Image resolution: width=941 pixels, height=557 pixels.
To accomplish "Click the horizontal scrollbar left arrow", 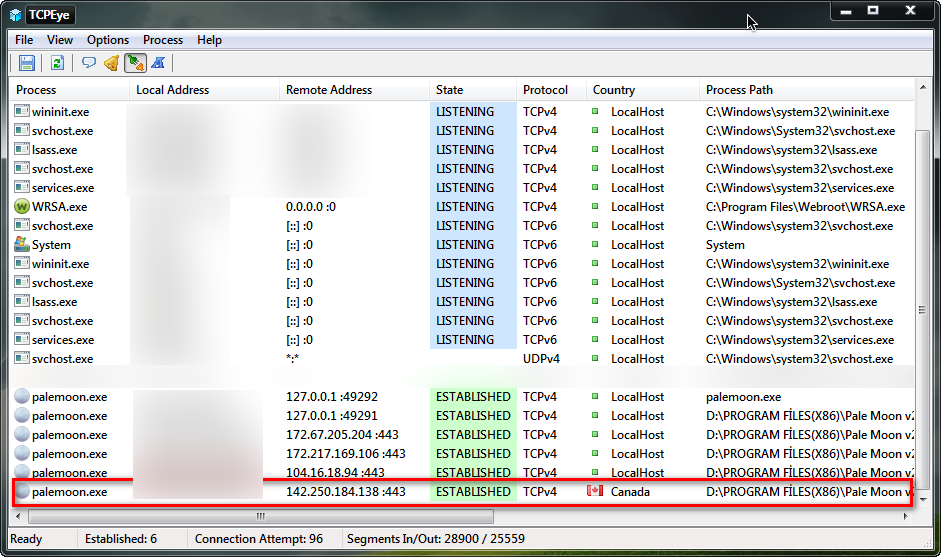I will click(18, 516).
